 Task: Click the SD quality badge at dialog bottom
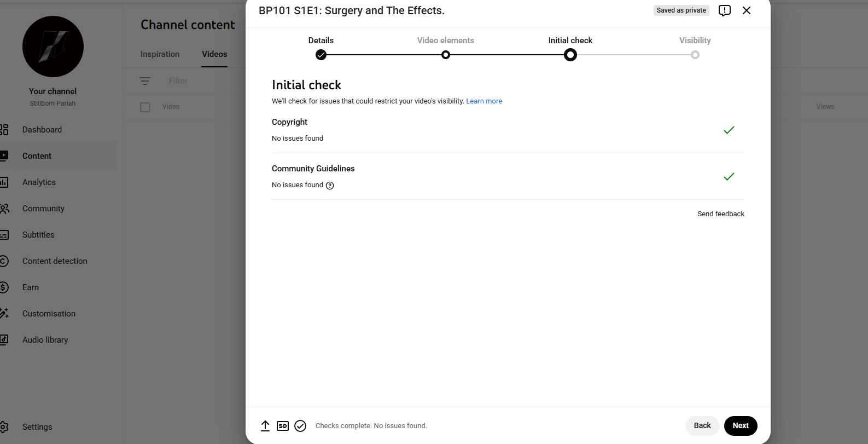coord(283,425)
